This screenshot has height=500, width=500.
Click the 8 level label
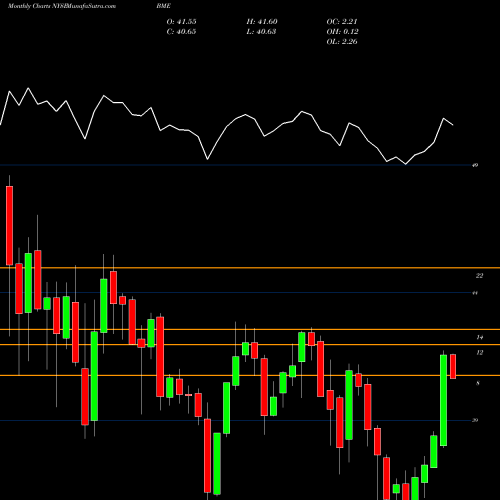click(478, 383)
